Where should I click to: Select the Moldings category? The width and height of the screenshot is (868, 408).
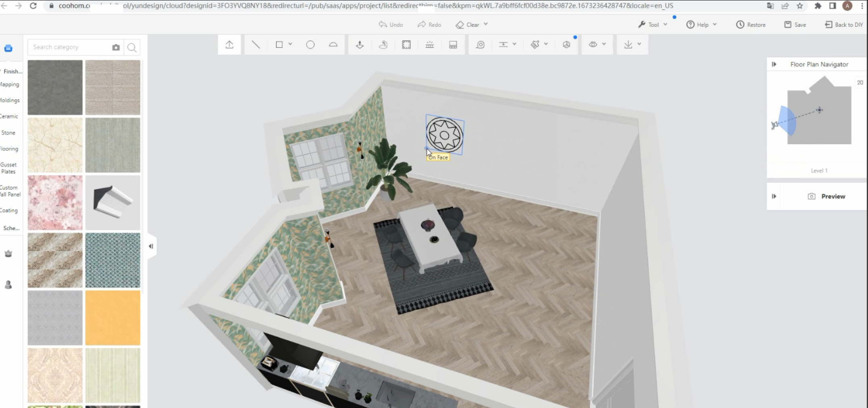(x=10, y=100)
